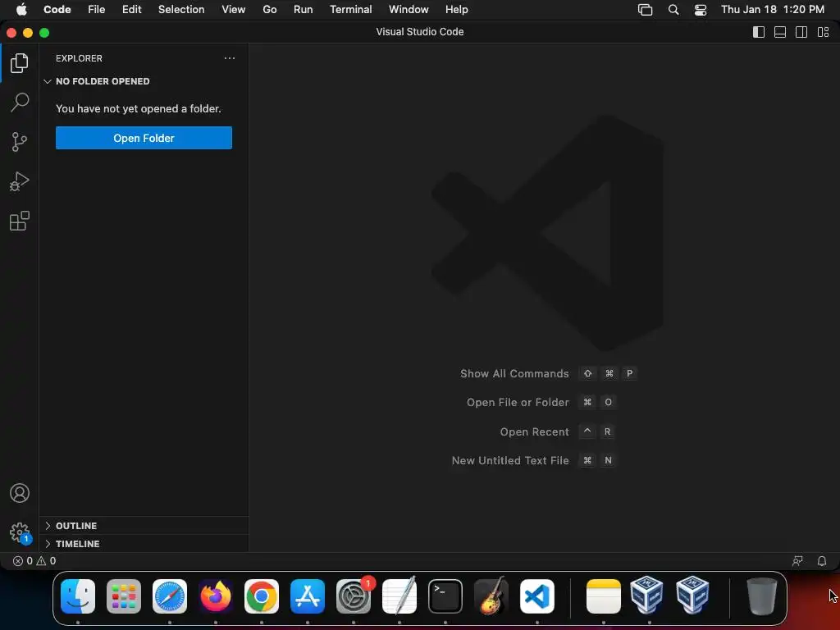840x630 pixels.
Task: Open Finder from the Dock
Action: pyautogui.click(x=78, y=596)
